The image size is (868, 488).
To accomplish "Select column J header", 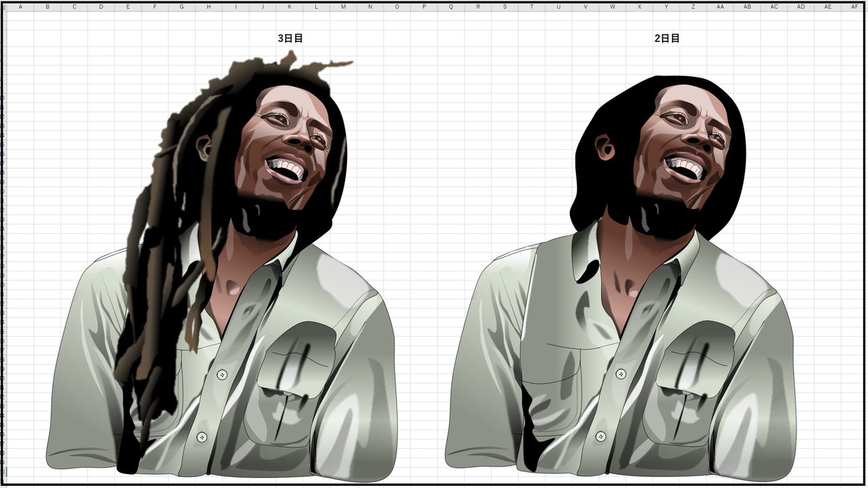I will pyautogui.click(x=263, y=7).
